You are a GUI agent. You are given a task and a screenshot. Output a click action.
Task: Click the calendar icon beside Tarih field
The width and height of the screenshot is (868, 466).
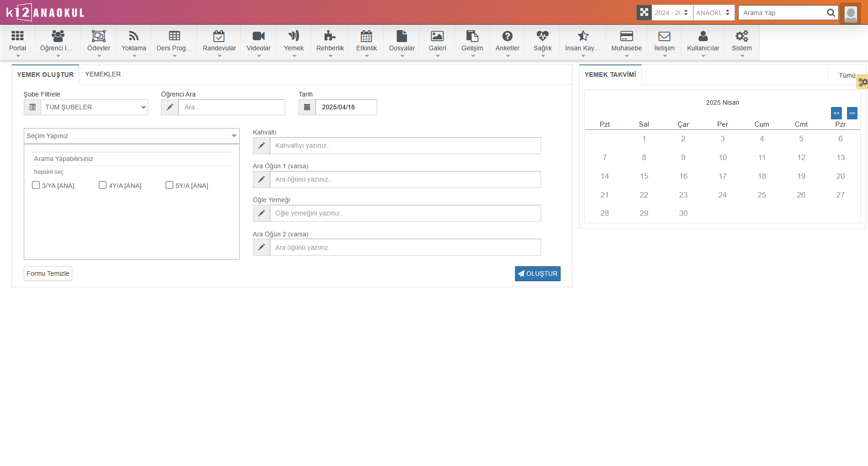[x=307, y=107]
